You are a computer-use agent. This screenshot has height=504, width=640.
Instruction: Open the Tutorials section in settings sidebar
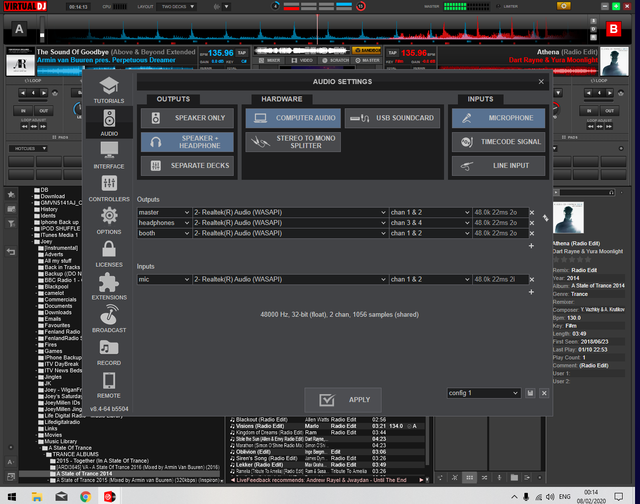tap(109, 90)
